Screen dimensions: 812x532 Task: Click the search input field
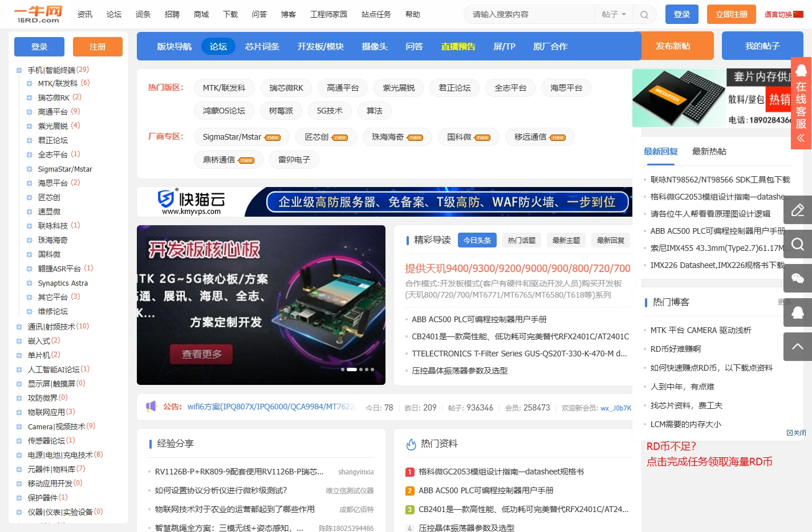tap(530, 15)
